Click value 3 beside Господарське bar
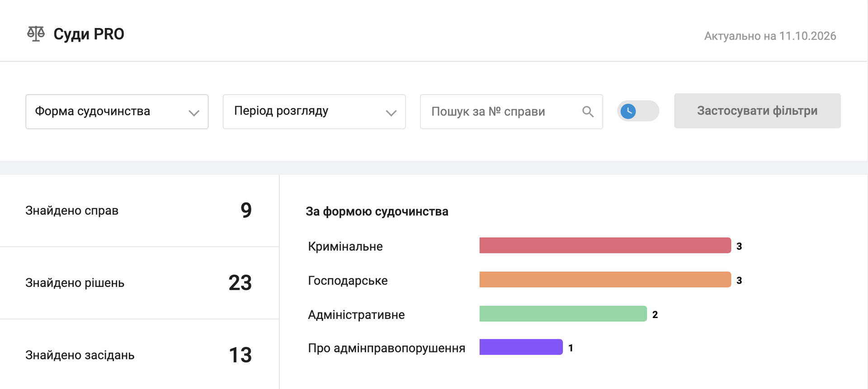The width and height of the screenshot is (868, 389). [739, 281]
